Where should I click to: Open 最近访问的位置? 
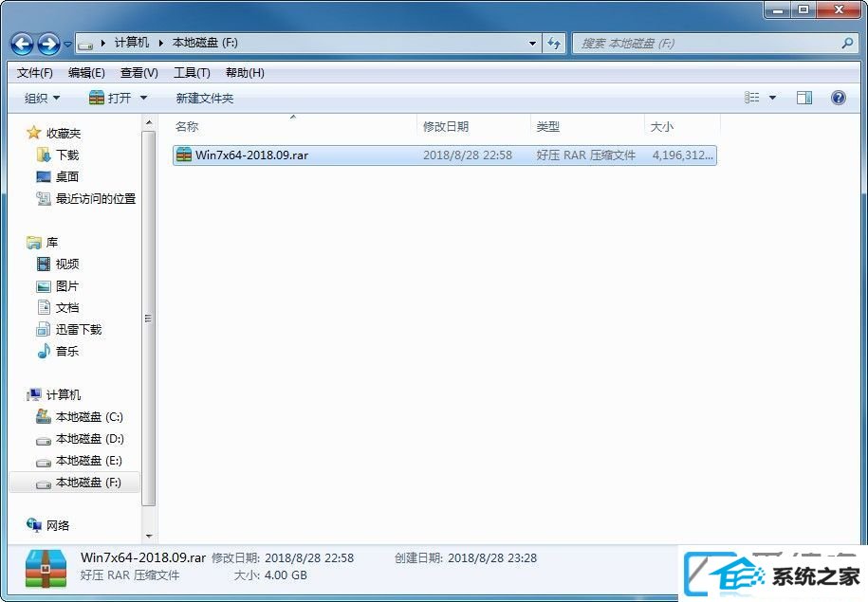tap(95, 199)
